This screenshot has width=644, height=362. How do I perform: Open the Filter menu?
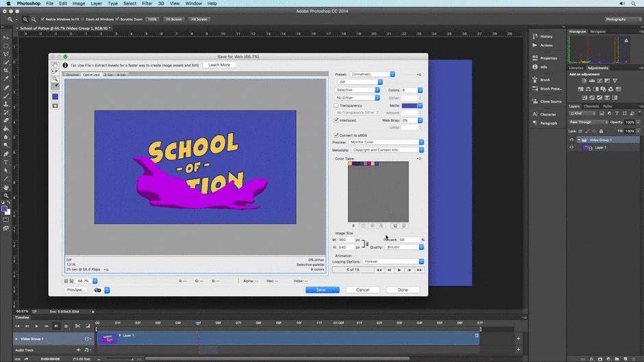coord(147,3)
